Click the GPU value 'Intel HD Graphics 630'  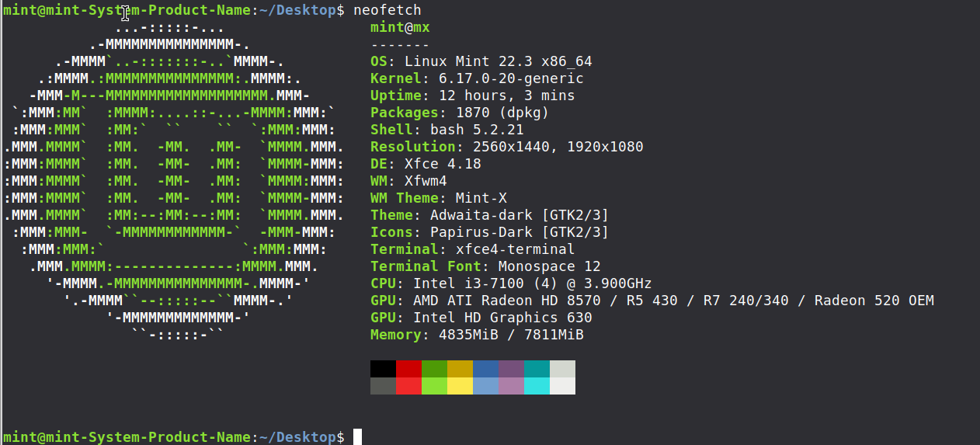coord(502,318)
